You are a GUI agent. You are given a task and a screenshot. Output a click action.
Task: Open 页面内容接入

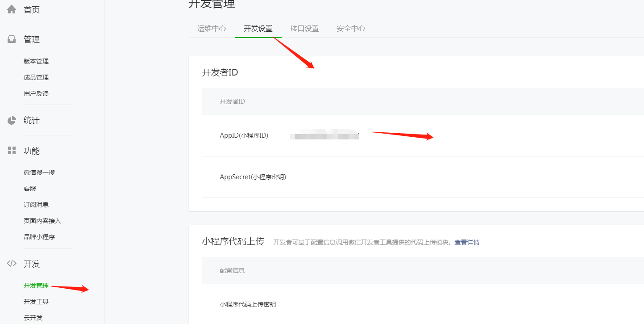point(42,221)
